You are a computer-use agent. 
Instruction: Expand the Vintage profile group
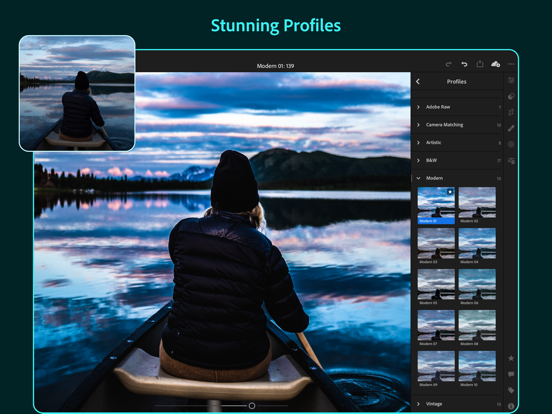[457, 404]
